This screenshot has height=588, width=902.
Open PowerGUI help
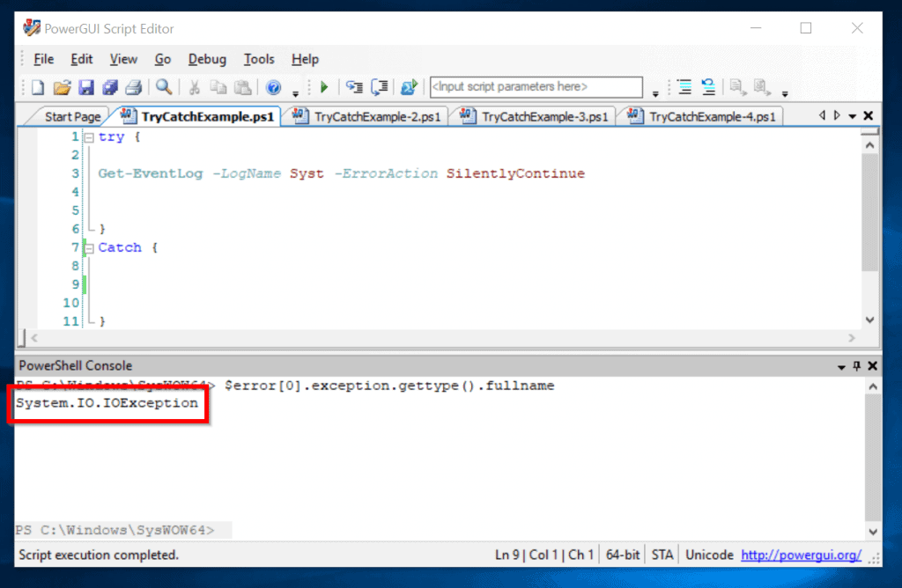point(272,87)
